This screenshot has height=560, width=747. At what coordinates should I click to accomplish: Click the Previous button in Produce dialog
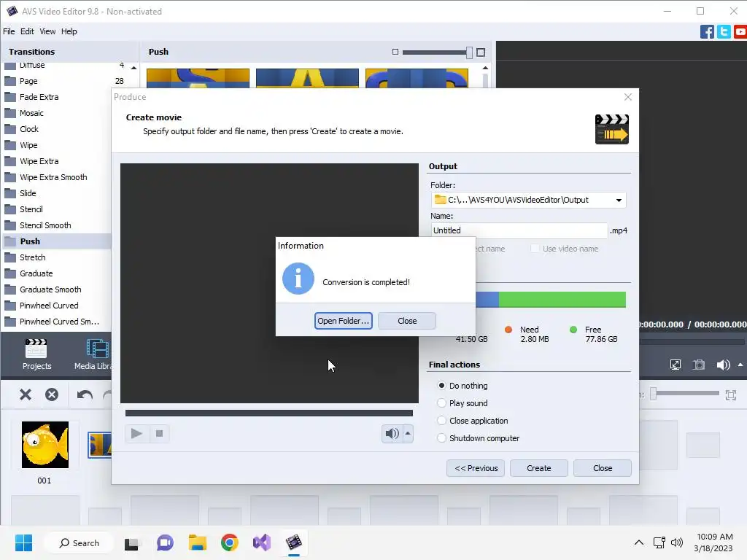(476, 468)
